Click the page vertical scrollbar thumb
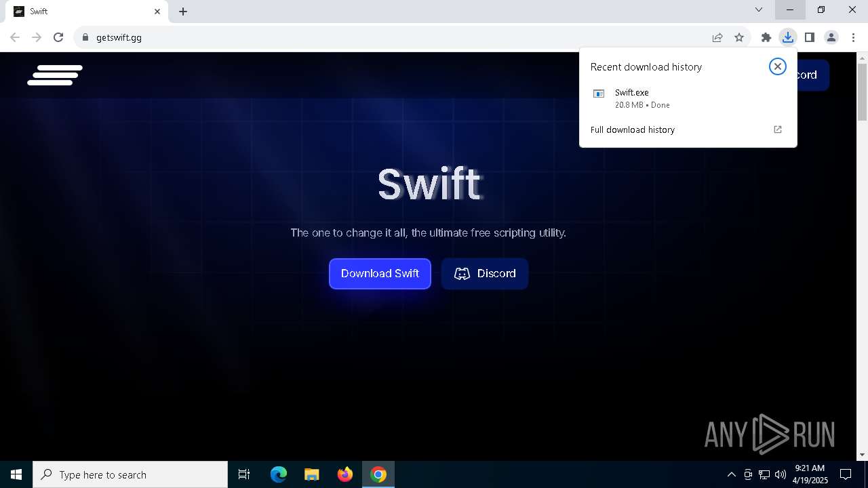This screenshot has height=488, width=868. click(862, 92)
